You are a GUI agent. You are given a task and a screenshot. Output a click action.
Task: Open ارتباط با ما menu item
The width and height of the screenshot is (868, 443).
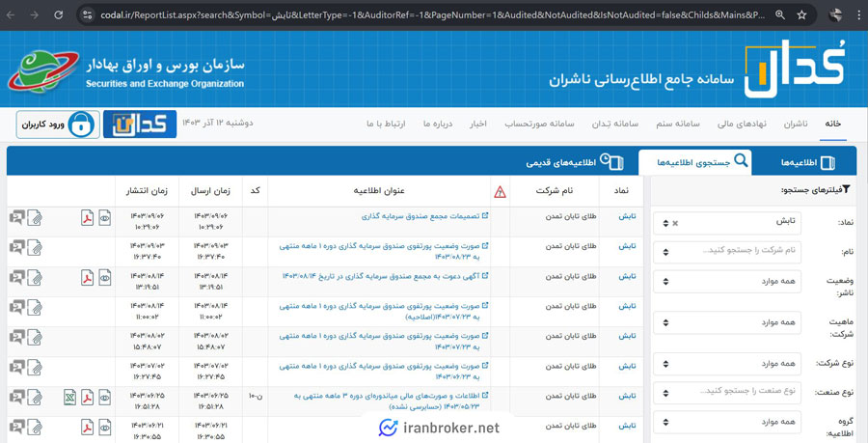tap(386, 125)
